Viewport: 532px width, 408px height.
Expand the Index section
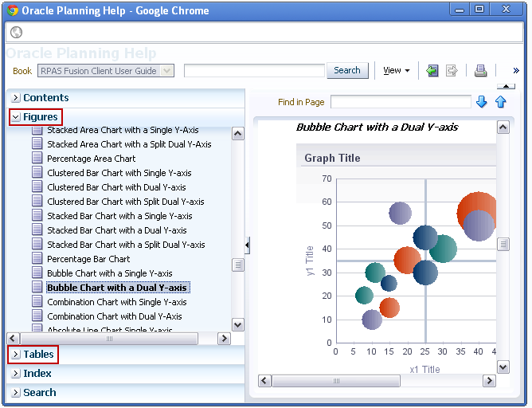(15, 374)
